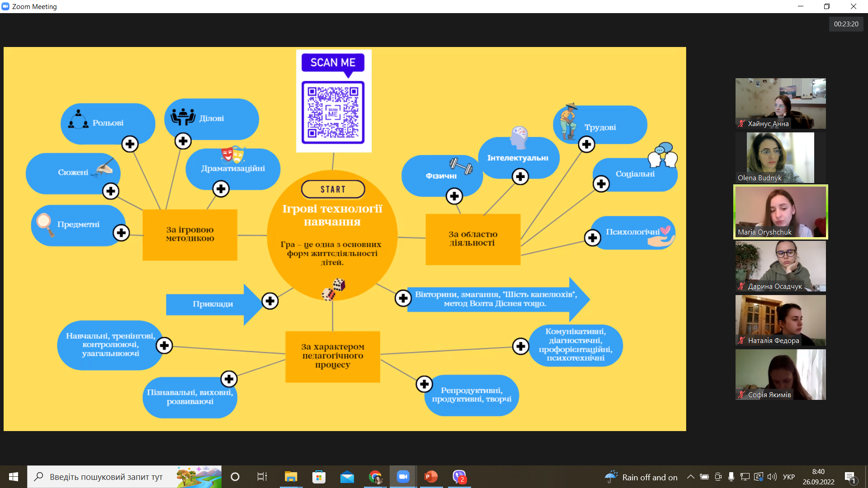Open PowerPoint from the taskbar
Viewport: 868px width, 488px height.
point(431,477)
